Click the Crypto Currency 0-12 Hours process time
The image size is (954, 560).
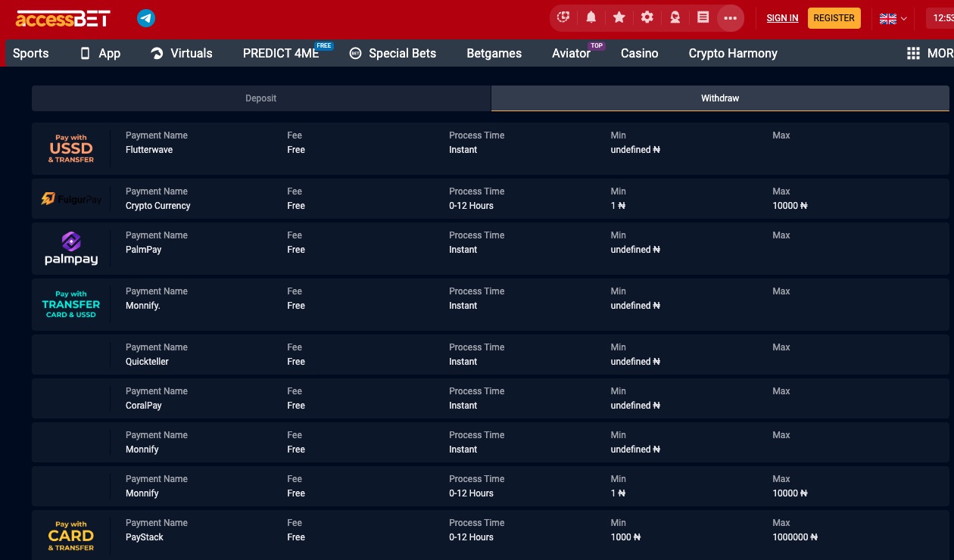click(471, 206)
